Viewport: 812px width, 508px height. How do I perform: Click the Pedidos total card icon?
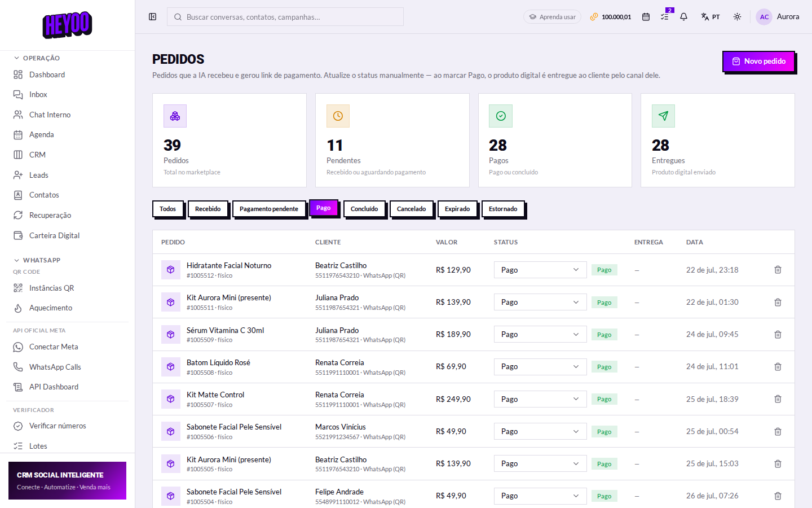click(175, 116)
